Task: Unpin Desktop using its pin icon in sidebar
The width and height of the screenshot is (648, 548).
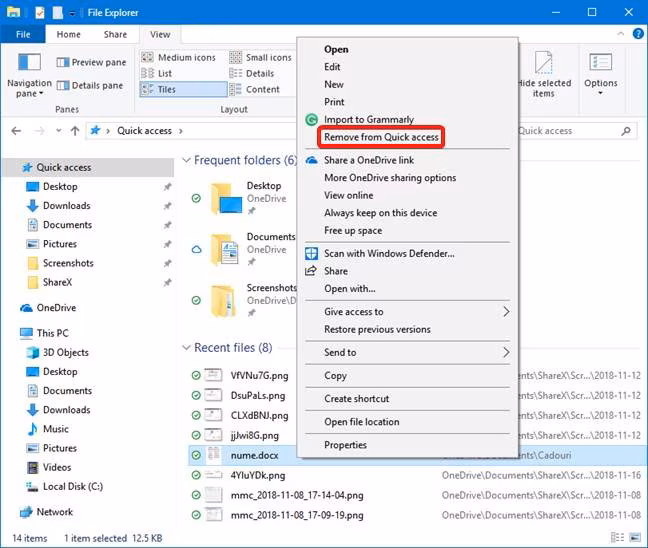Action: [167, 187]
